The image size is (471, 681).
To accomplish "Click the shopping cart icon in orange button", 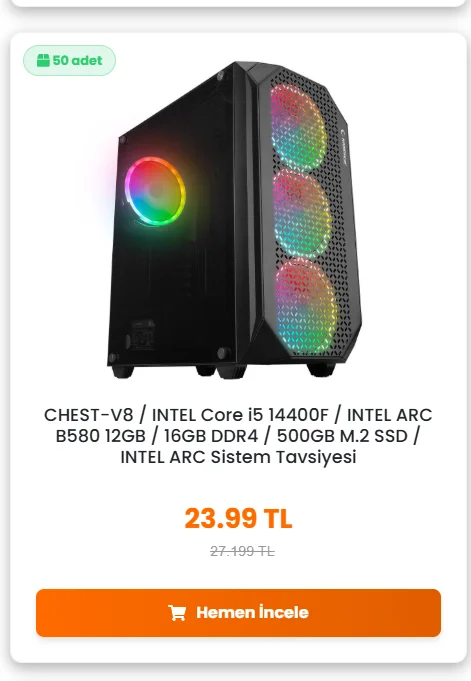I will pyautogui.click(x=177, y=612).
